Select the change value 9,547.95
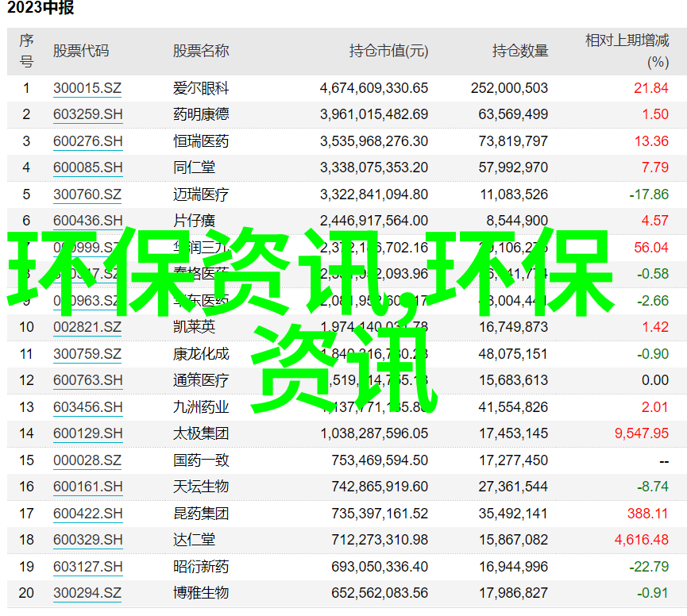Screen dimensions: 687x616 (642, 433)
